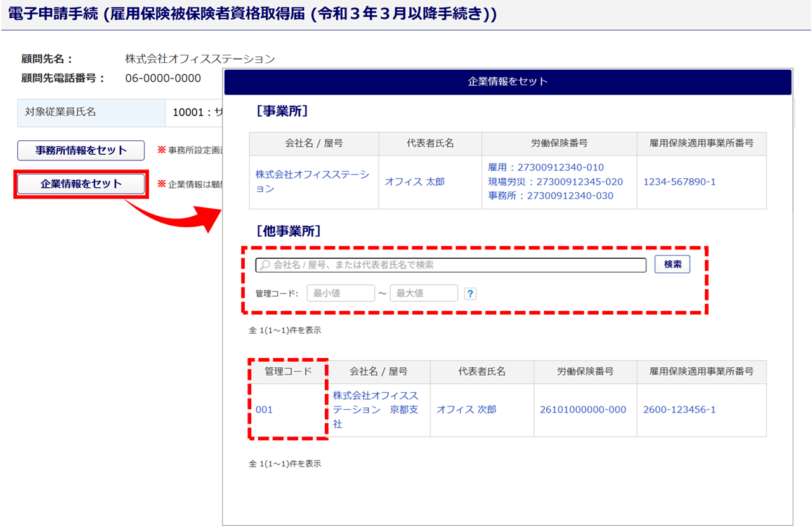Open the help icon beside 管理コード range
The height and width of the screenshot is (526, 812).
[x=470, y=294]
